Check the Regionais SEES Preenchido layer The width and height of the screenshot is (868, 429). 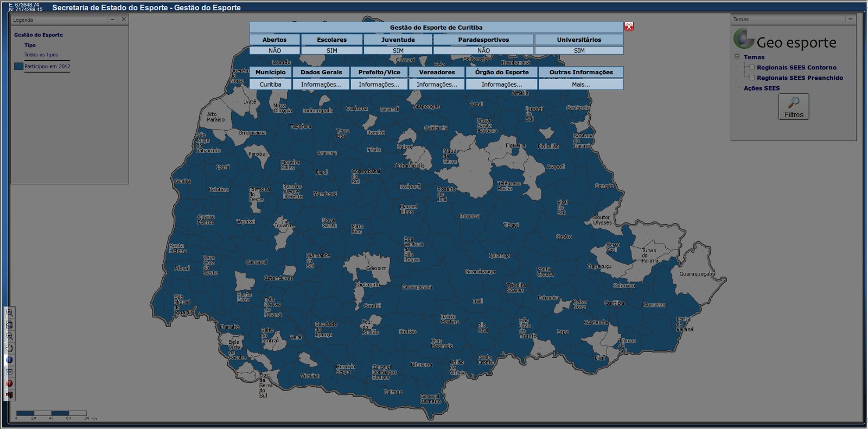(752, 78)
